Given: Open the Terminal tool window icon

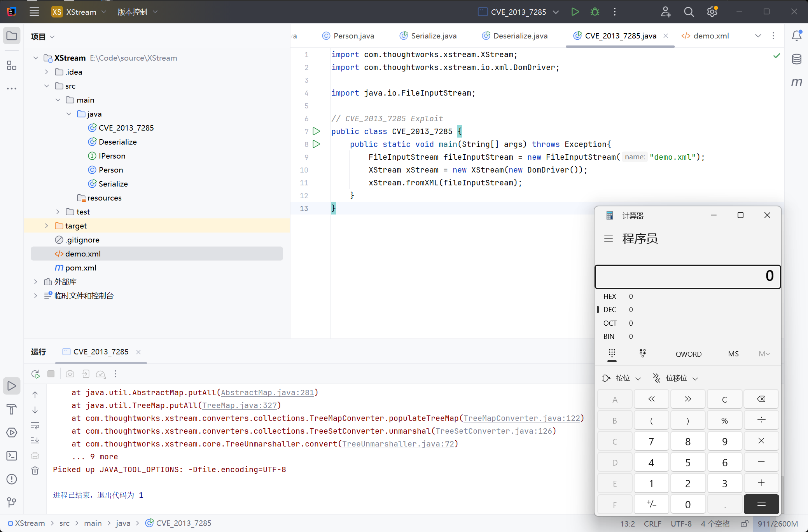Looking at the screenshot, I should coord(12,455).
